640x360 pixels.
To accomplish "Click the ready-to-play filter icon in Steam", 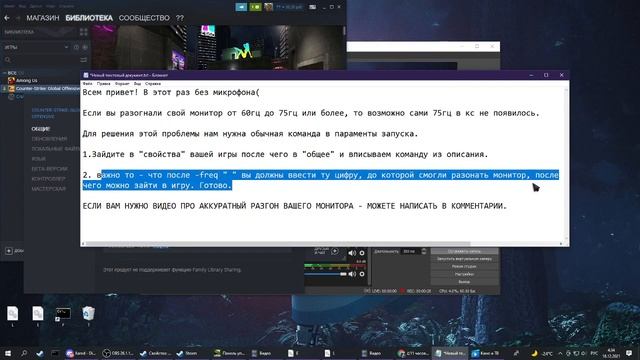I will click(85, 47).
